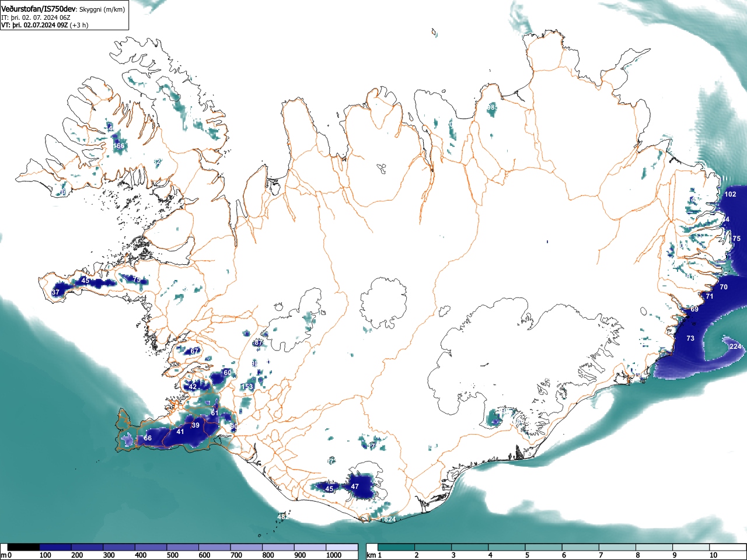Image resolution: width=747 pixels, height=560 pixels.
Task: Click the '47' value in the southern fog patch
Action: (355, 486)
